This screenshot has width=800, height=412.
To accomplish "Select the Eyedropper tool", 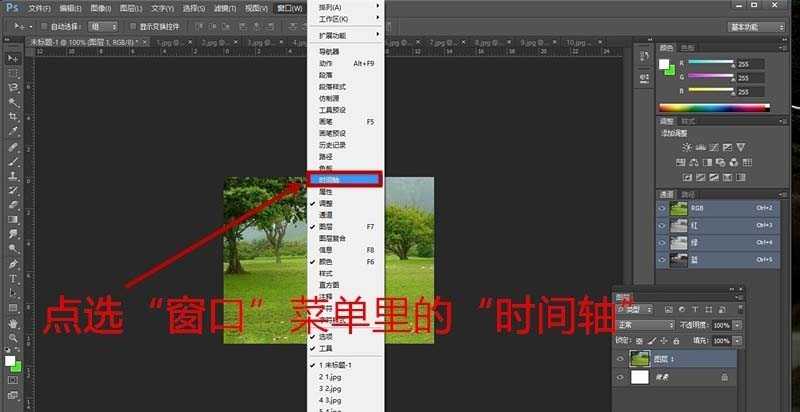I will [13, 131].
